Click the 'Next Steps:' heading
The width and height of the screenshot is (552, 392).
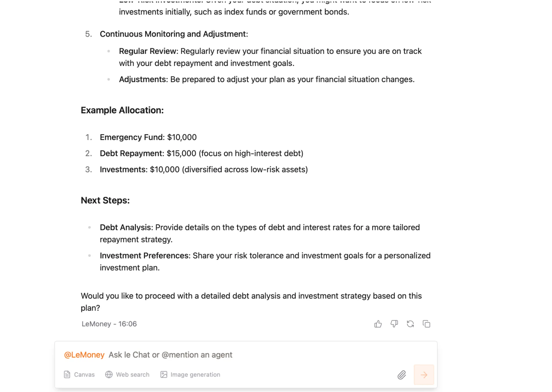coord(105,200)
